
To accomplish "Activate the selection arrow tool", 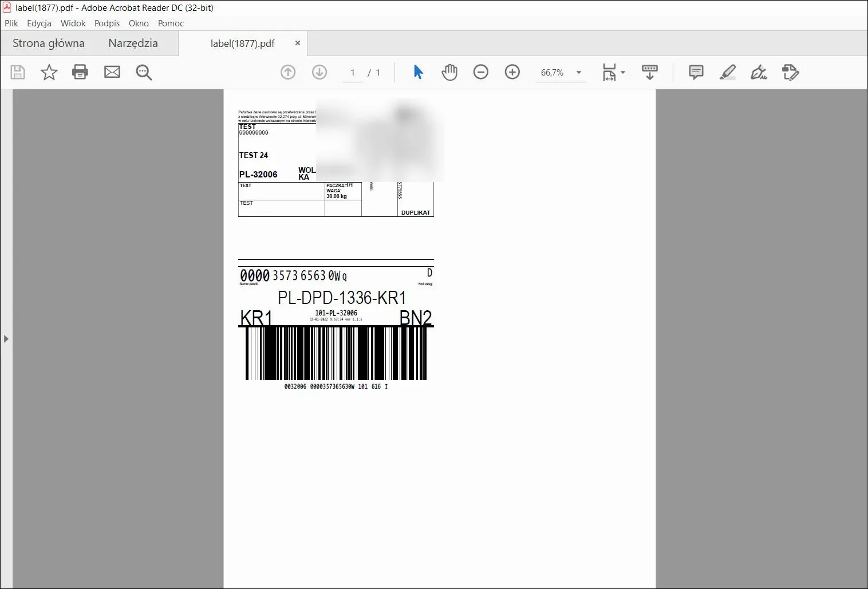I will pyautogui.click(x=418, y=72).
